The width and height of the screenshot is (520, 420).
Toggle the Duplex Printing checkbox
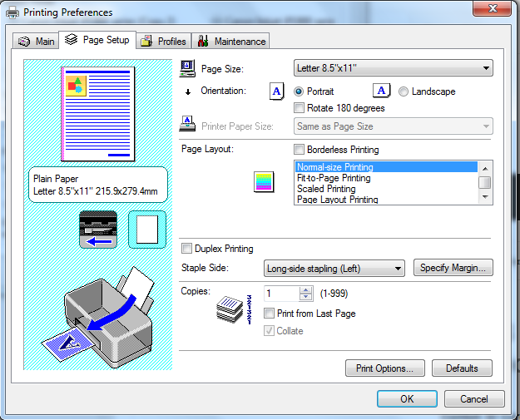186,249
